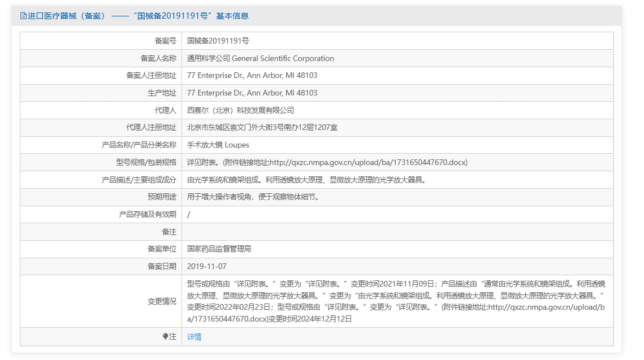This screenshot has width=644, height=360.
Task: Click the 型号规格/包装规格 label
Action: [x=146, y=163]
